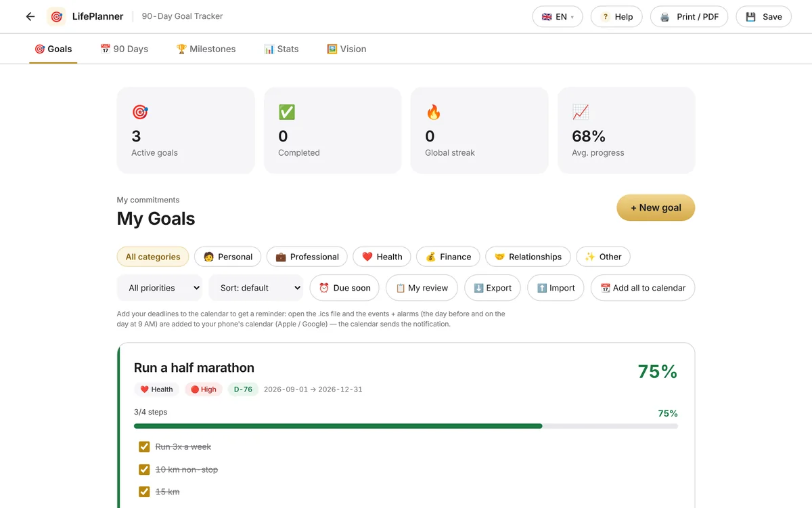The width and height of the screenshot is (812, 508).
Task: Click the date range 2026-09-01 → 2026-12-31
Action: tap(313, 389)
